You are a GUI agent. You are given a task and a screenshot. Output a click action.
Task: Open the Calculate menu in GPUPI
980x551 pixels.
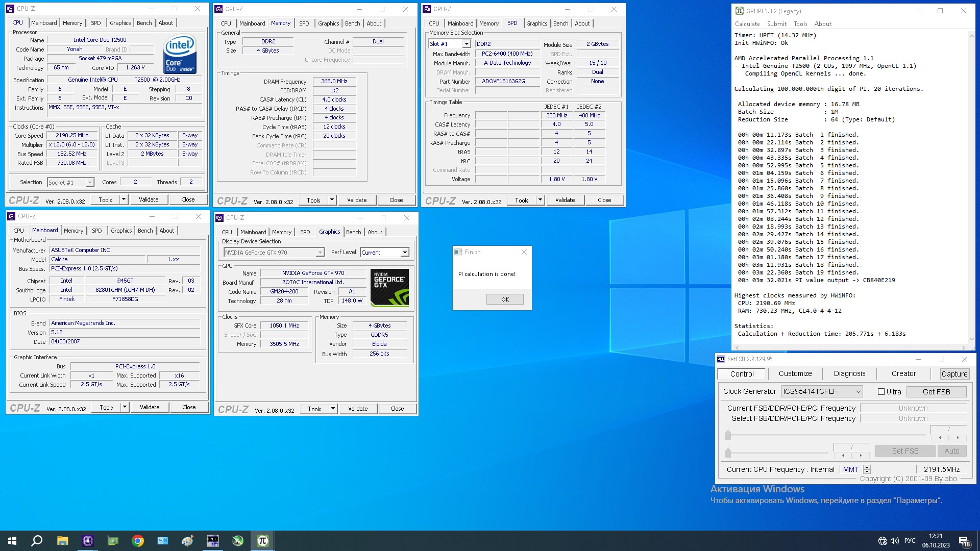(747, 24)
